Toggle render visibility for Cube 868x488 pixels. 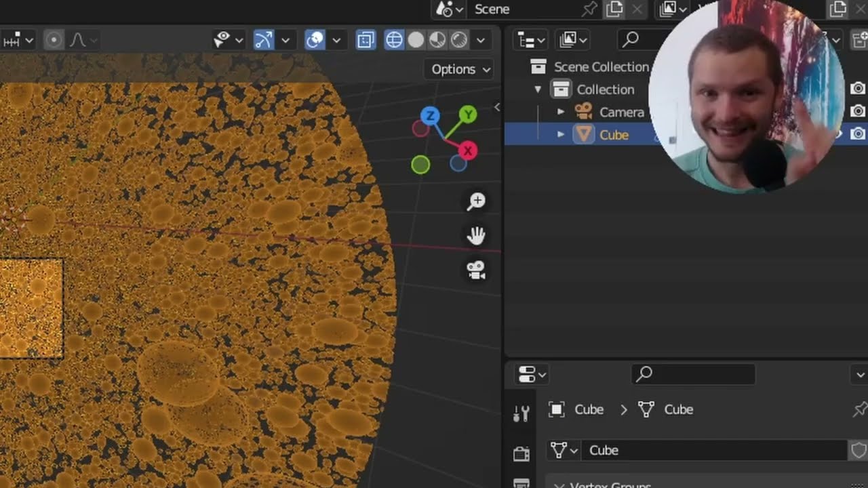[858, 134]
